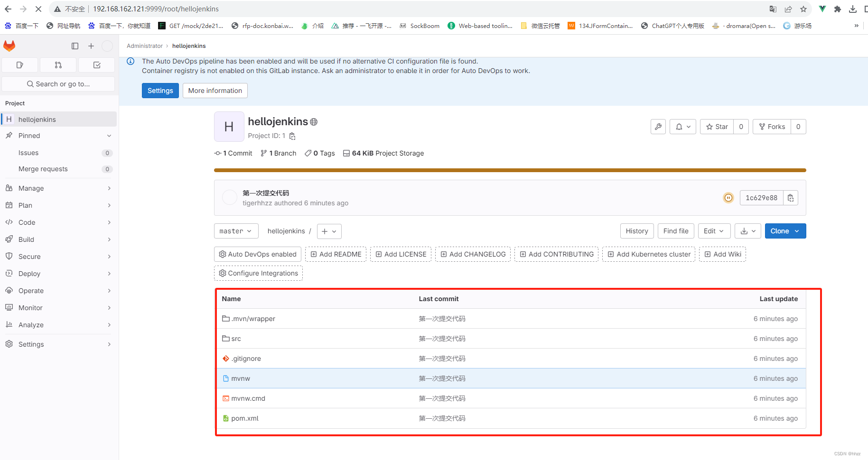The image size is (868, 460).
Task: Open the Clone dropdown
Action: tap(785, 231)
